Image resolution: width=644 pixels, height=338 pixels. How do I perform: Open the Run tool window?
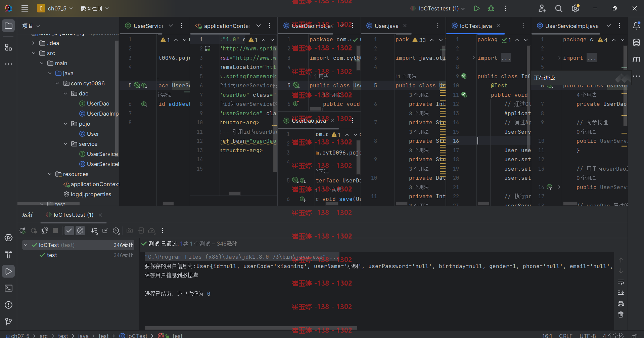(8, 271)
